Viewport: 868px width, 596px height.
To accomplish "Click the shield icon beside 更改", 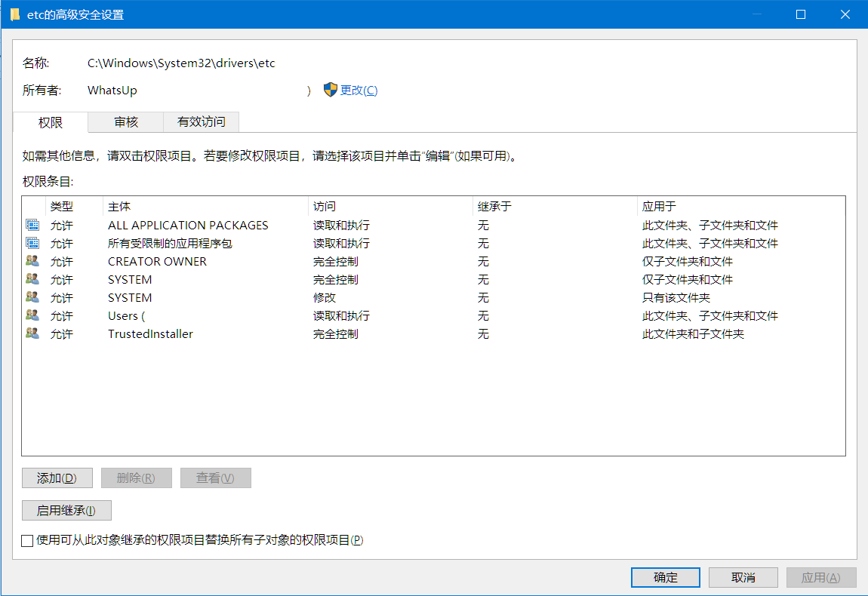I will click(x=331, y=90).
